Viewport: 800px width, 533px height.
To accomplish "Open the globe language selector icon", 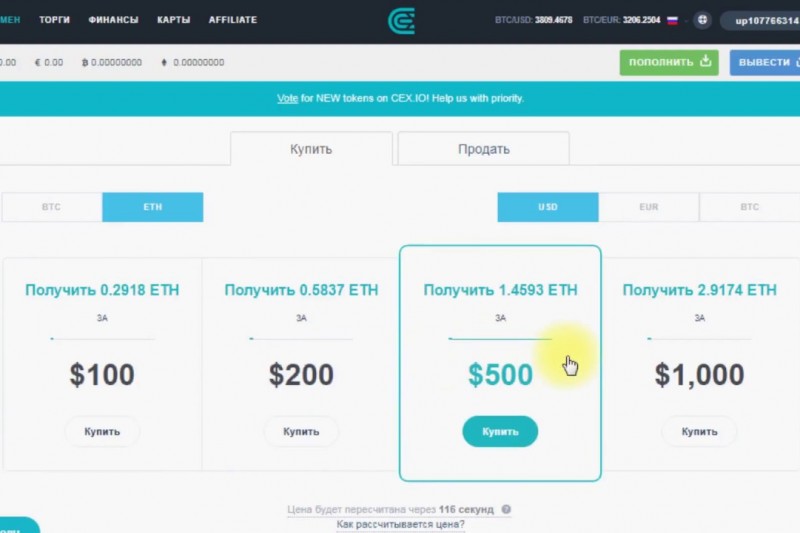I will coord(703,20).
